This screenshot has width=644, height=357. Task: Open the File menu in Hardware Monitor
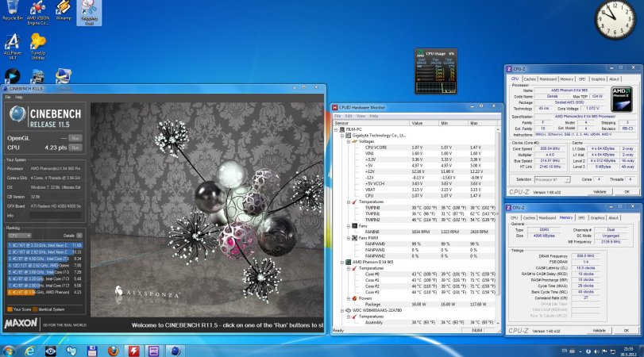point(337,116)
